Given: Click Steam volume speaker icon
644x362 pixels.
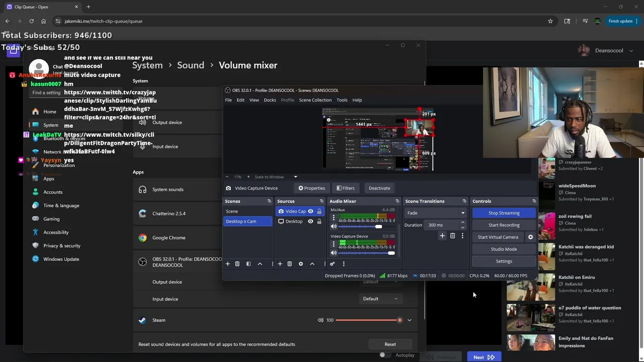Looking at the screenshot, I should click(x=320, y=320).
